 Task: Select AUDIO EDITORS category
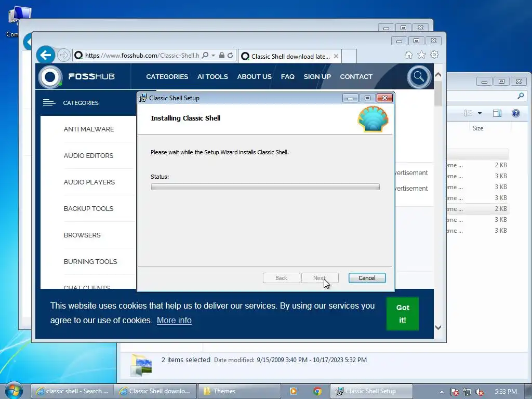(88, 156)
